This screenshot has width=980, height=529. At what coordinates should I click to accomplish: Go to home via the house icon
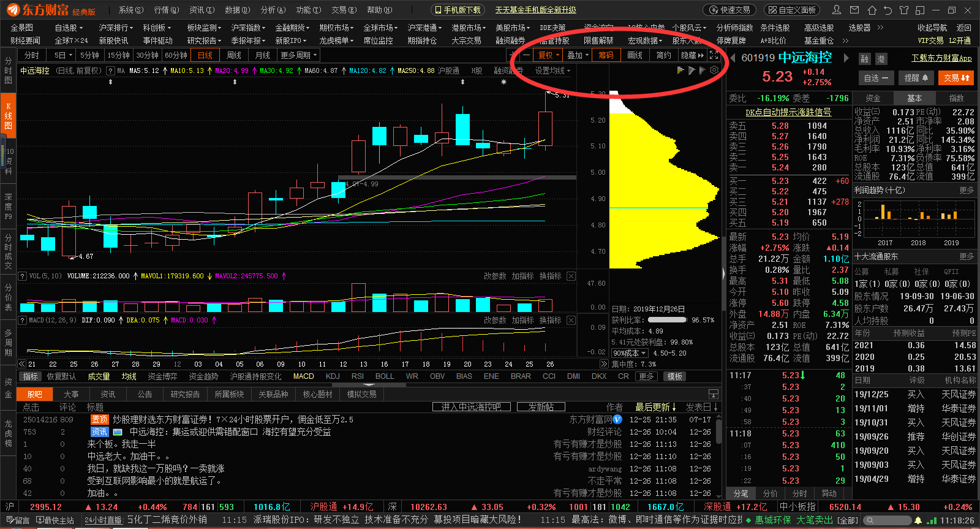tap(872, 10)
